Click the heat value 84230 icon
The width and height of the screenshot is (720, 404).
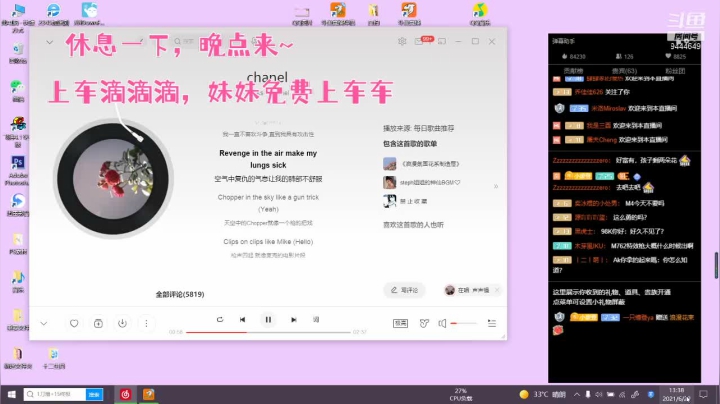tap(564, 56)
